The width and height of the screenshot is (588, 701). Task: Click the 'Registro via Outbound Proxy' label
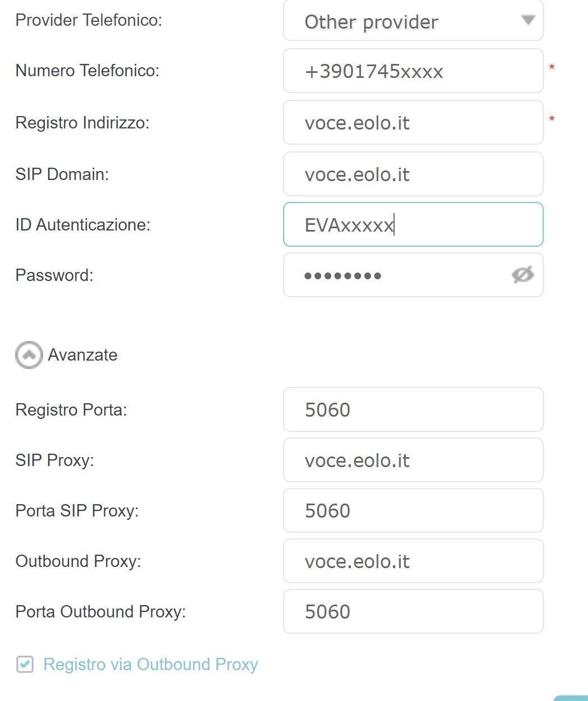point(151,665)
